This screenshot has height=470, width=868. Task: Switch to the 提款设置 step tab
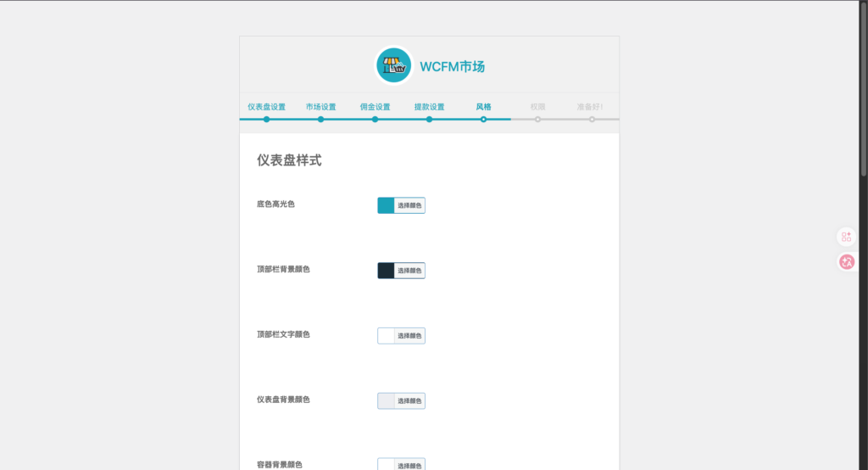click(429, 107)
